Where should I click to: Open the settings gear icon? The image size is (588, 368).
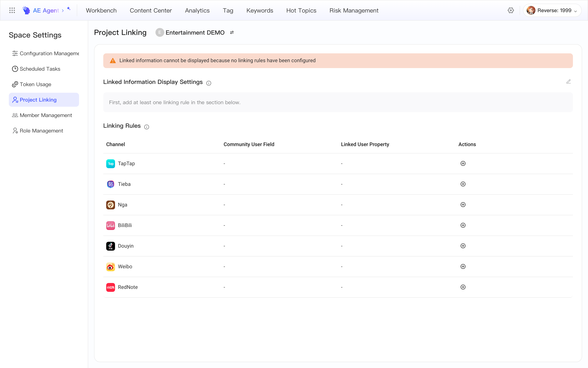point(511,10)
